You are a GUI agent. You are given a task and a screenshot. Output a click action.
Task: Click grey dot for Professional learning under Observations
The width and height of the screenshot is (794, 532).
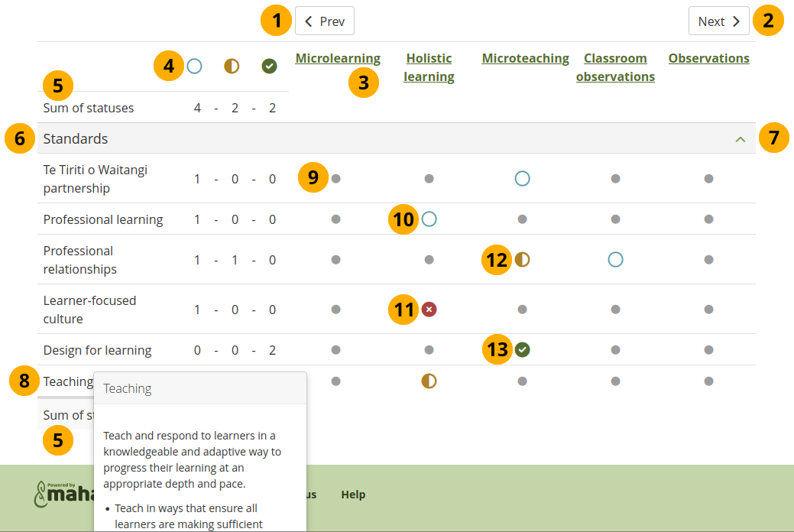tap(708, 219)
